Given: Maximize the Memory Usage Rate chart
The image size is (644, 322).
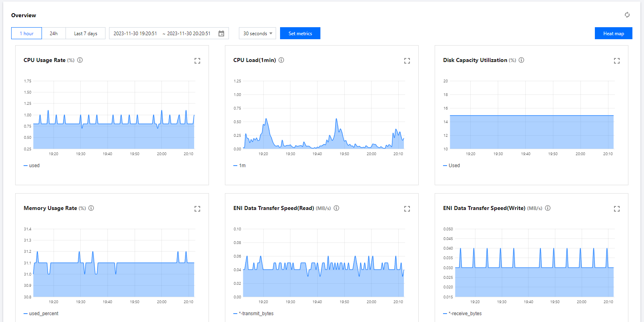Looking at the screenshot, I should click(x=197, y=209).
